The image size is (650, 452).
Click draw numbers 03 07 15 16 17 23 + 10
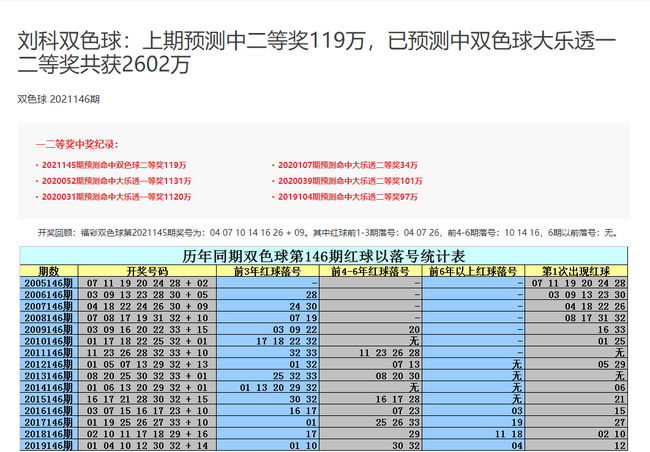pos(147,411)
